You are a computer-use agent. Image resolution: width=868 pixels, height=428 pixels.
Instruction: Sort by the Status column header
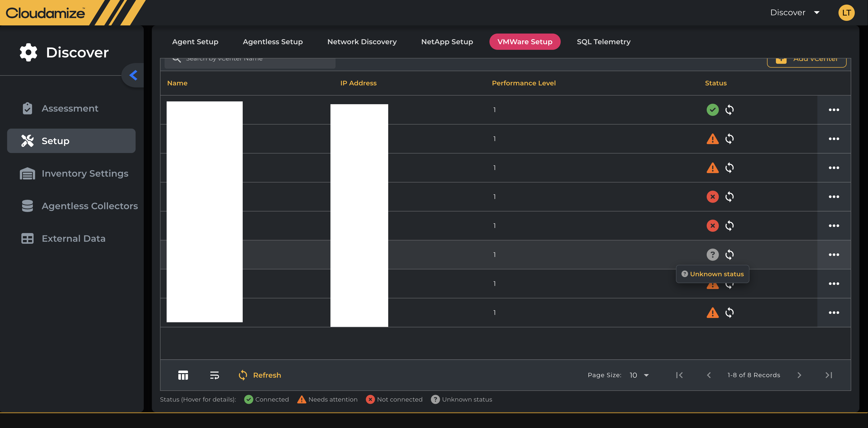coord(716,83)
